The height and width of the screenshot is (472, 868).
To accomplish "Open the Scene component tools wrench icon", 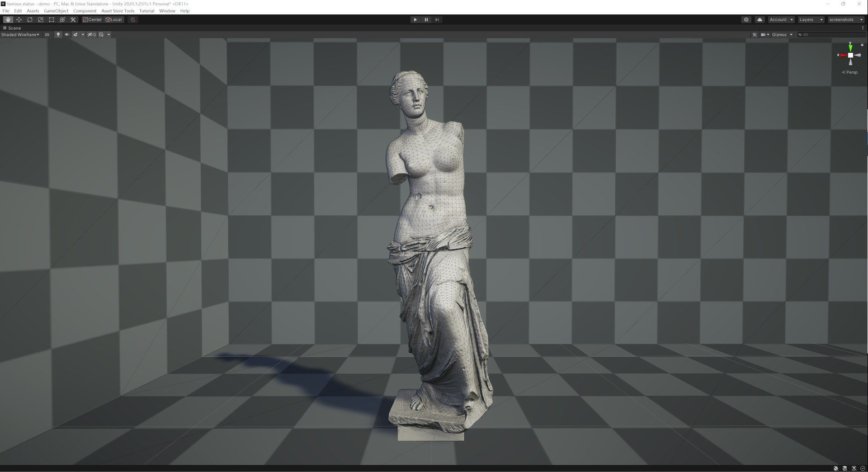I will tap(755, 34).
